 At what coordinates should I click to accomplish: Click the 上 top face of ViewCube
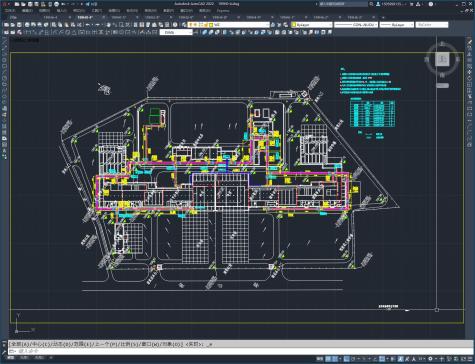pyautogui.click(x=442, y=59)
